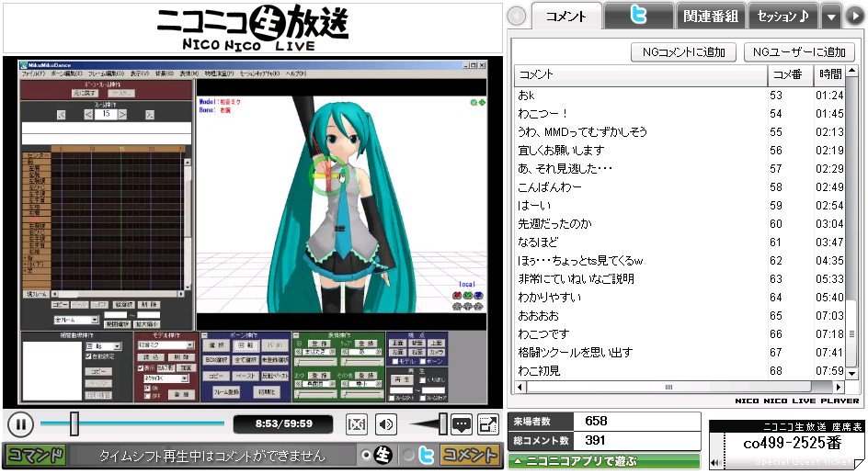Click the round right arrow after the tabs
Image resolution: width=868 pixels, height=474 pixels.
point(855,16)
